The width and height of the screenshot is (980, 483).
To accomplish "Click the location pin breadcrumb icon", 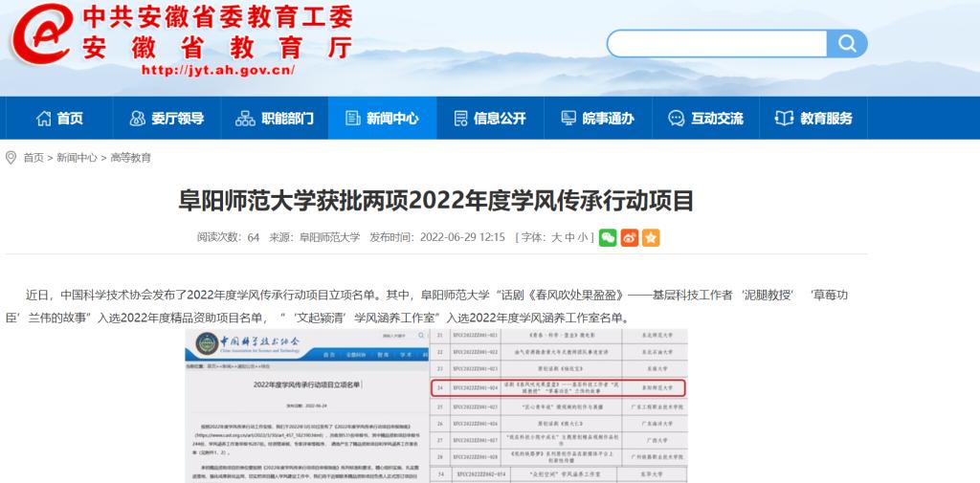I will pos(11,157).
